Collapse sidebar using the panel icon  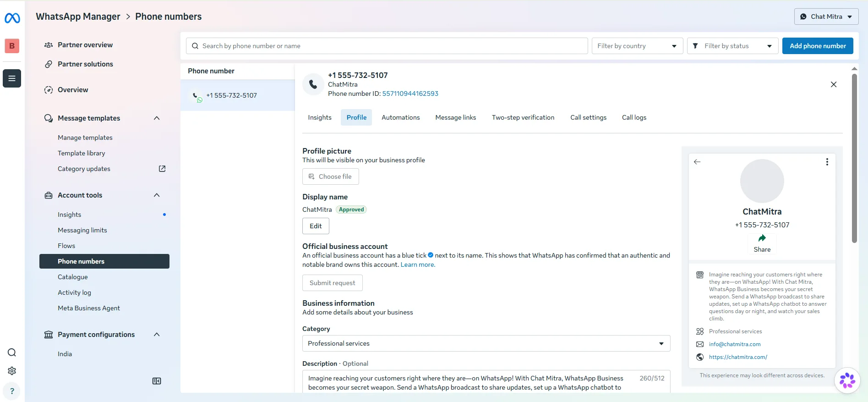[157, 381]
